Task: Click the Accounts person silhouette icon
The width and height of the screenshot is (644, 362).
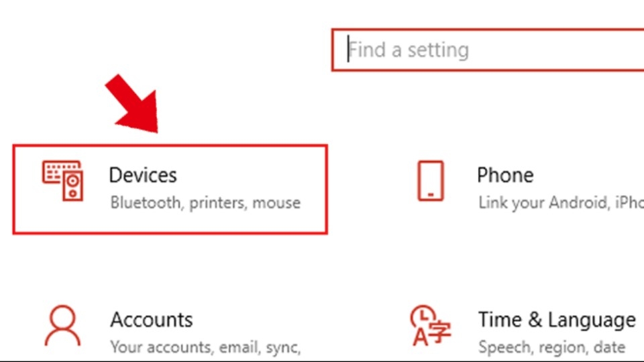Action: pos(62,326)
